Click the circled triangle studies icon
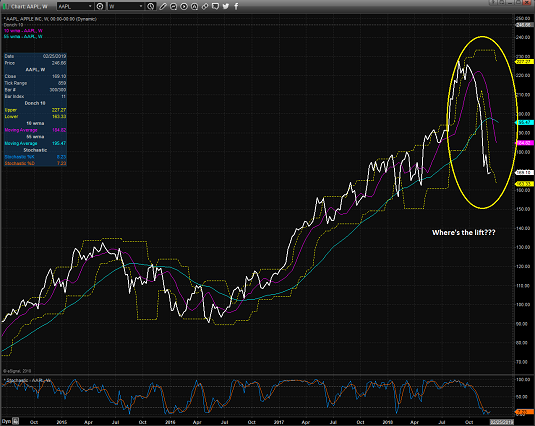Screen dimensions: 535x426 (x=194, y=6)
